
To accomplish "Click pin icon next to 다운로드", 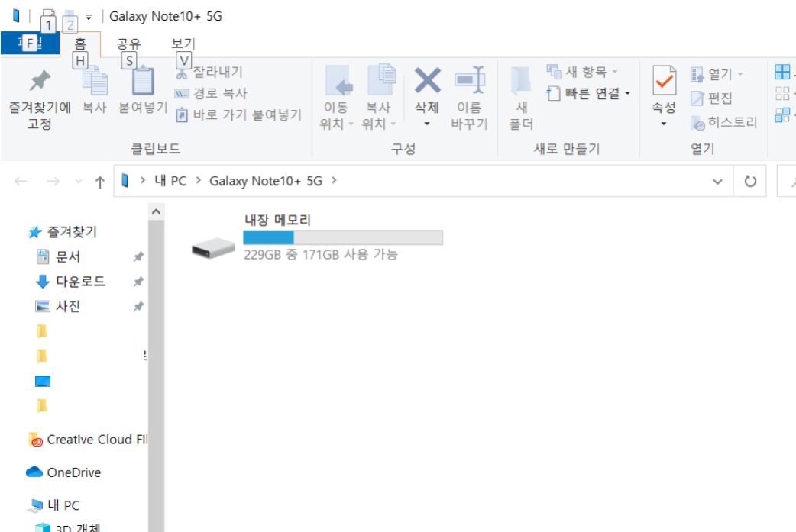I will tap(138, 282).
